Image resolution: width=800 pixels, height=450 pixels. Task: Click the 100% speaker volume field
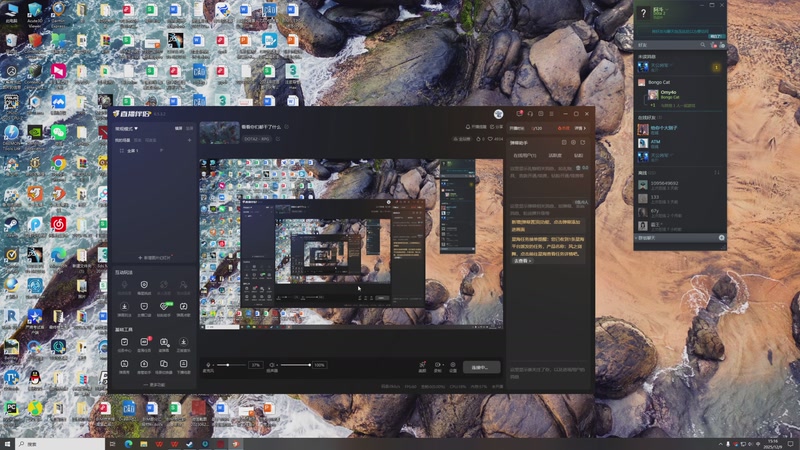[x=319, y=365]
